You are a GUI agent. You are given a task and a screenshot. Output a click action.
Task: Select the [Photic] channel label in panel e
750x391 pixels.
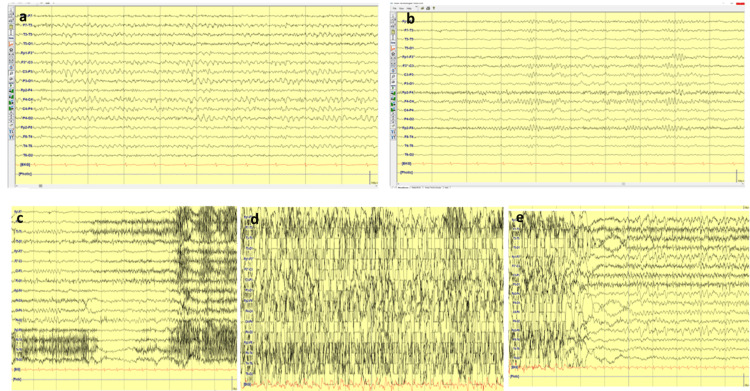point(515,377)
